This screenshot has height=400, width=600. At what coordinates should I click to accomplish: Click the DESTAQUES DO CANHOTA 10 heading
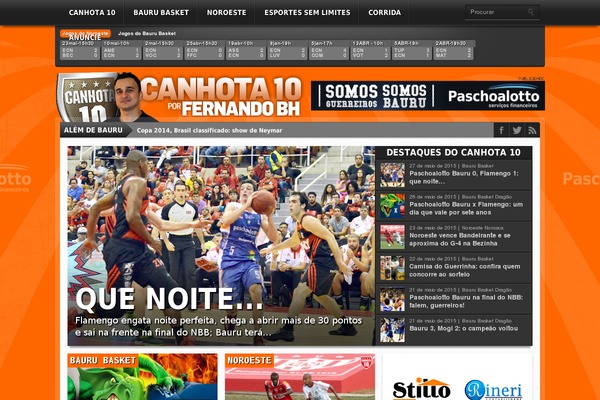[453, 152]
